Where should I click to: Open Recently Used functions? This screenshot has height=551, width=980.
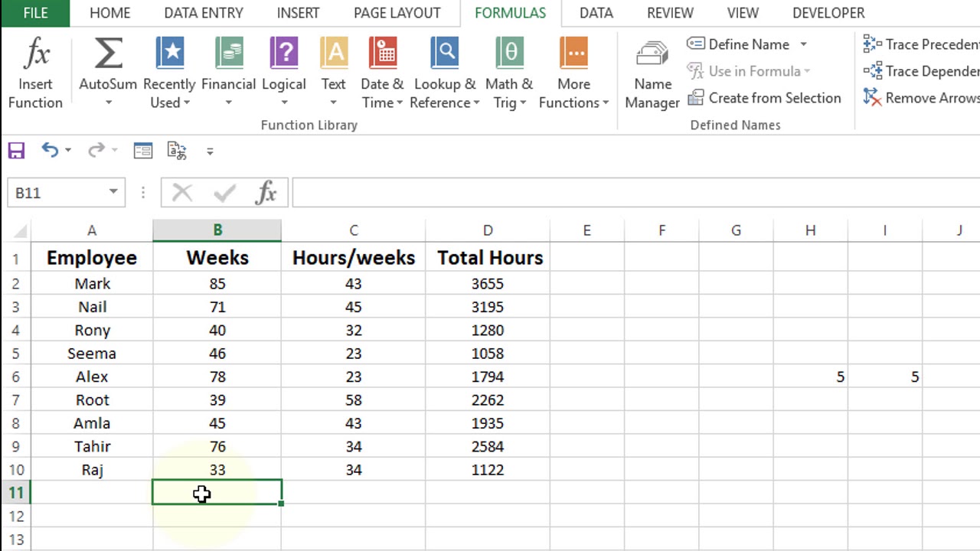[169, 73]
